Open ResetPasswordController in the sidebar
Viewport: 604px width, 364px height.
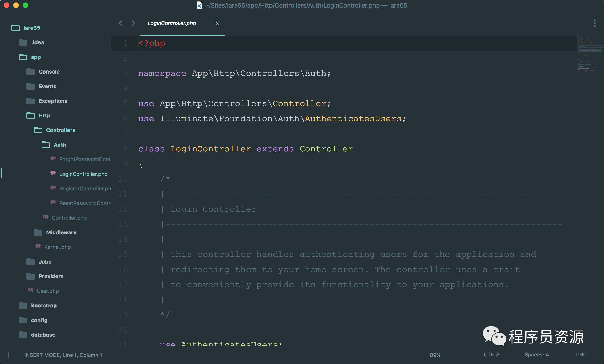pos(85,203)
